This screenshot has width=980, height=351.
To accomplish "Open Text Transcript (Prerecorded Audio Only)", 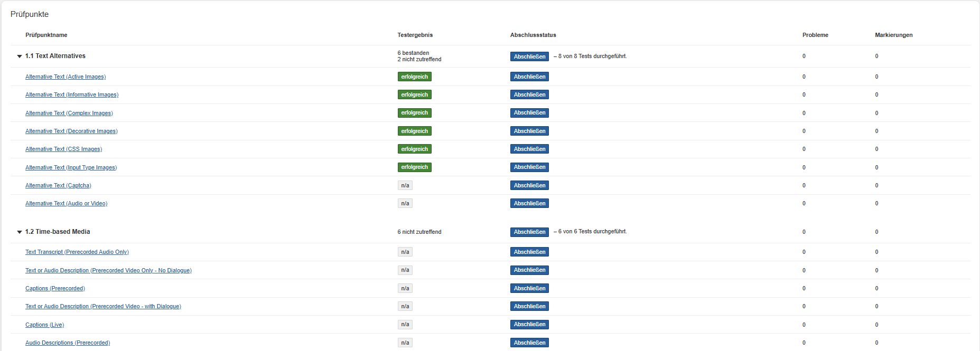I will pos(77,252).
